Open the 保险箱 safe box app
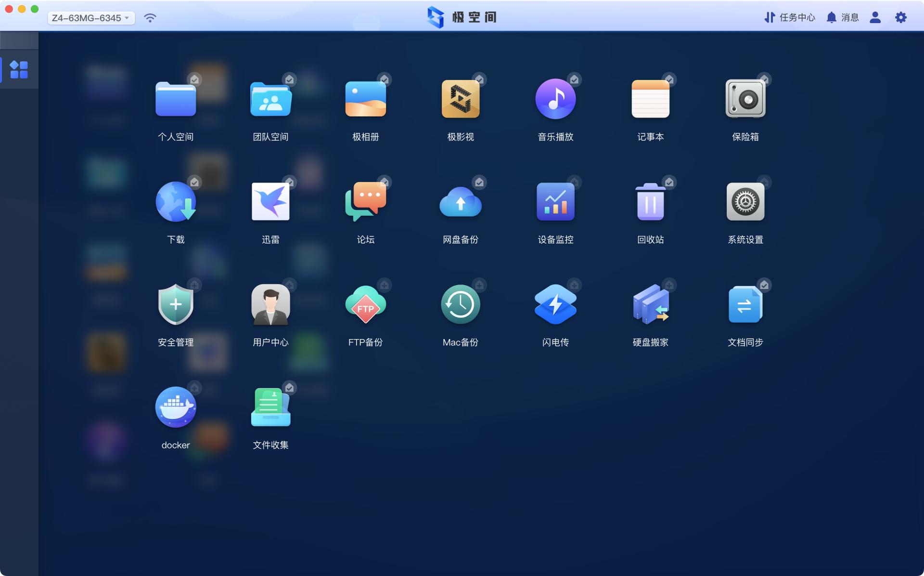924x576 pixels. 745,99
